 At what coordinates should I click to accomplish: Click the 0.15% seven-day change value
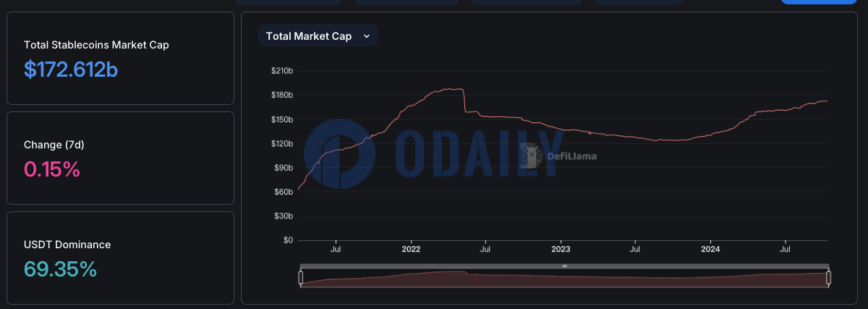(51, 169)
